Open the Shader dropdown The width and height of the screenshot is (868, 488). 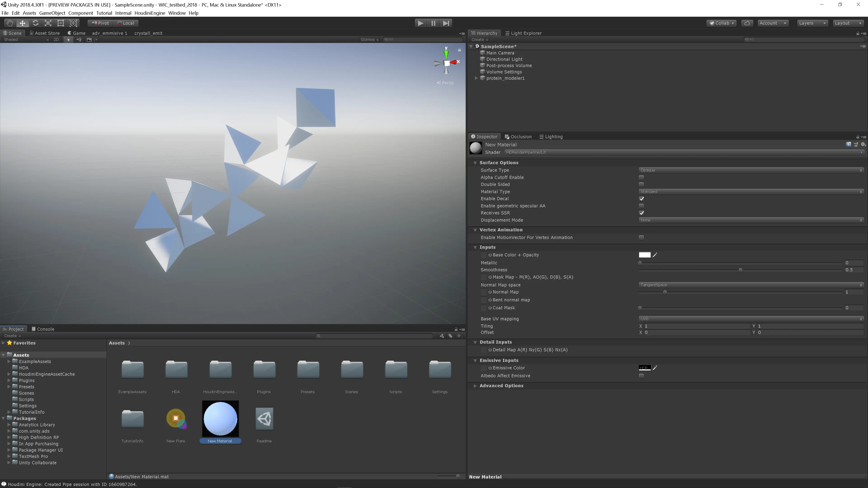click(x=684, y=152)
